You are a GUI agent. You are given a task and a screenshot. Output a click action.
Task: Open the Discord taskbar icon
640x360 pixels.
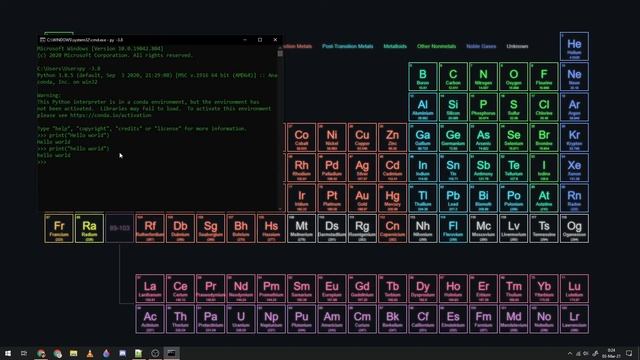pos(122,353)
